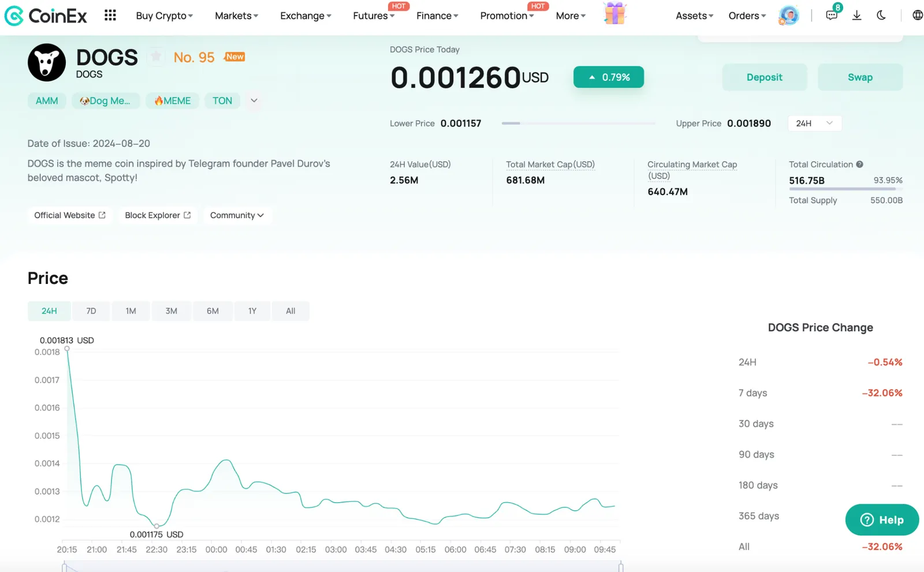
Task: Click the 0.001260 USD price
Action: point(470,77)
